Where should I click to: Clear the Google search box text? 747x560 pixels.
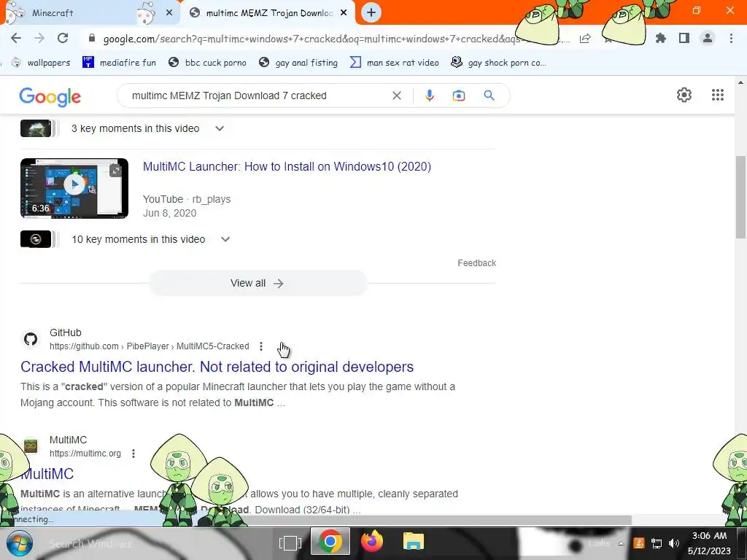pyautogui.click(x=396, y=96)
